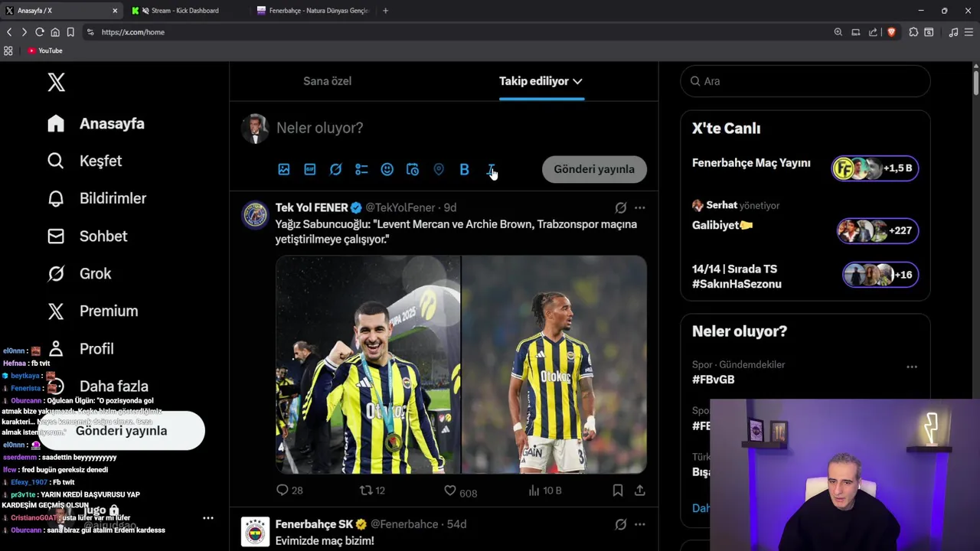Open the browser hamburger menu
Viewport: 980px width, 551px height.
969,32
